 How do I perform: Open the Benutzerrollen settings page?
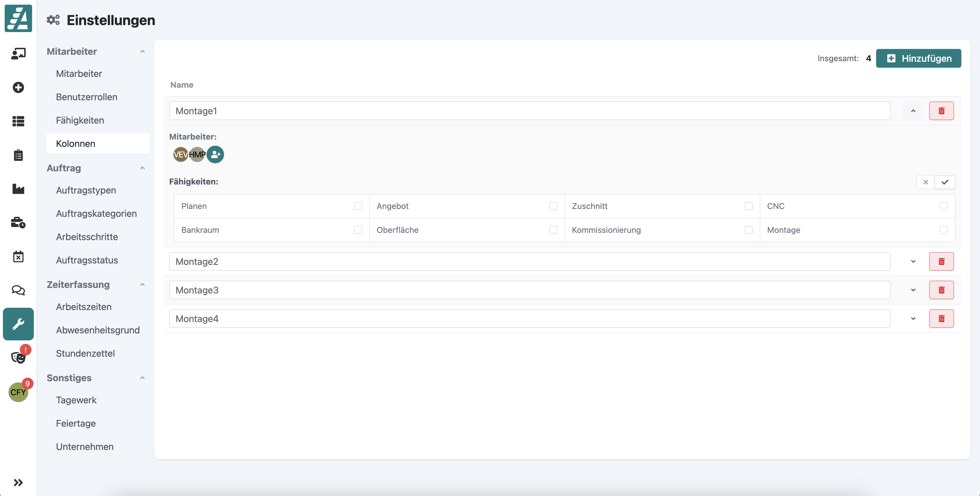(87, 97)
